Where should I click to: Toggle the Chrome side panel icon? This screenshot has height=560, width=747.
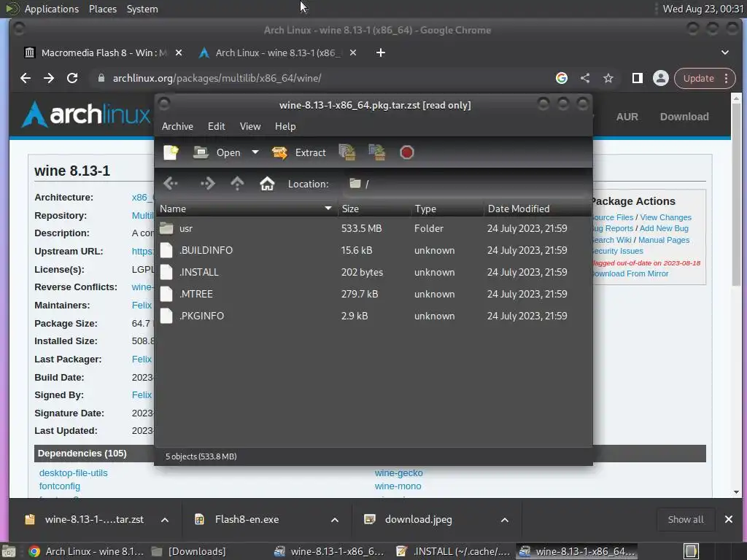(637, 78)
